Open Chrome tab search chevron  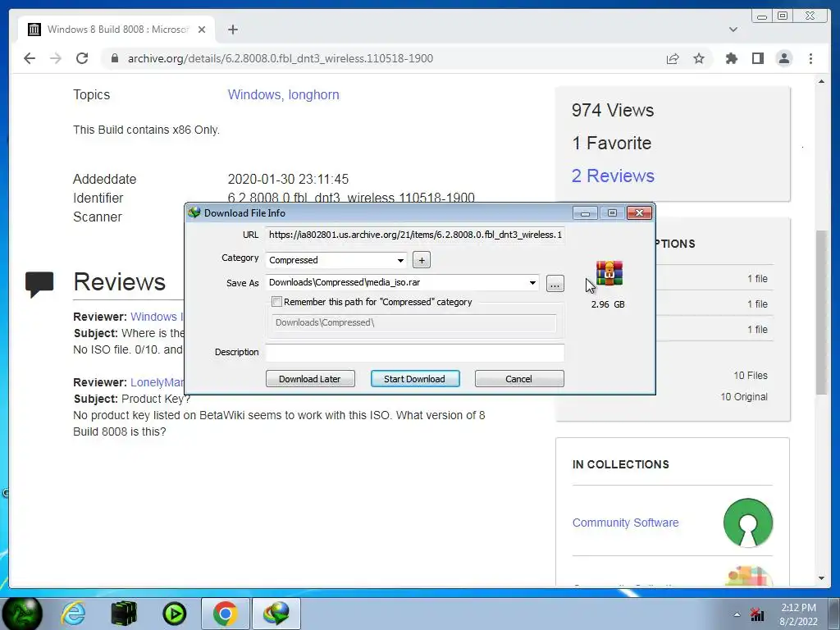click(x=733, y=30)
